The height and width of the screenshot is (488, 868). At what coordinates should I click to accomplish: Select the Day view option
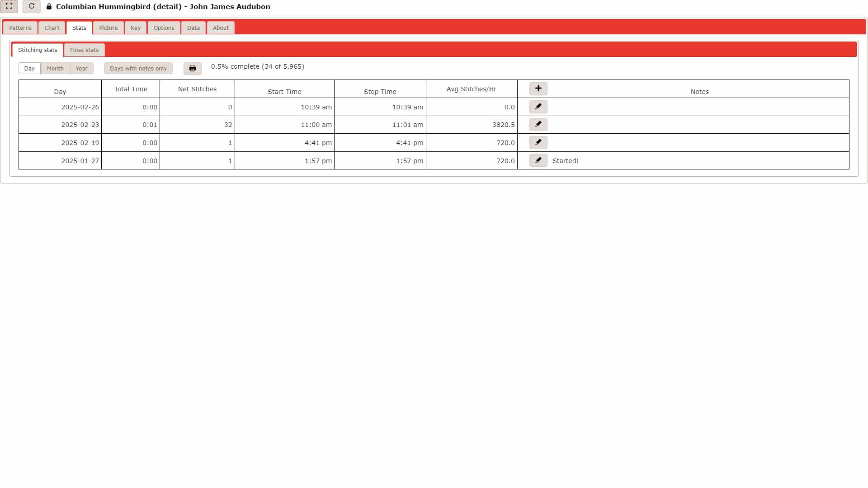point(29,68)
